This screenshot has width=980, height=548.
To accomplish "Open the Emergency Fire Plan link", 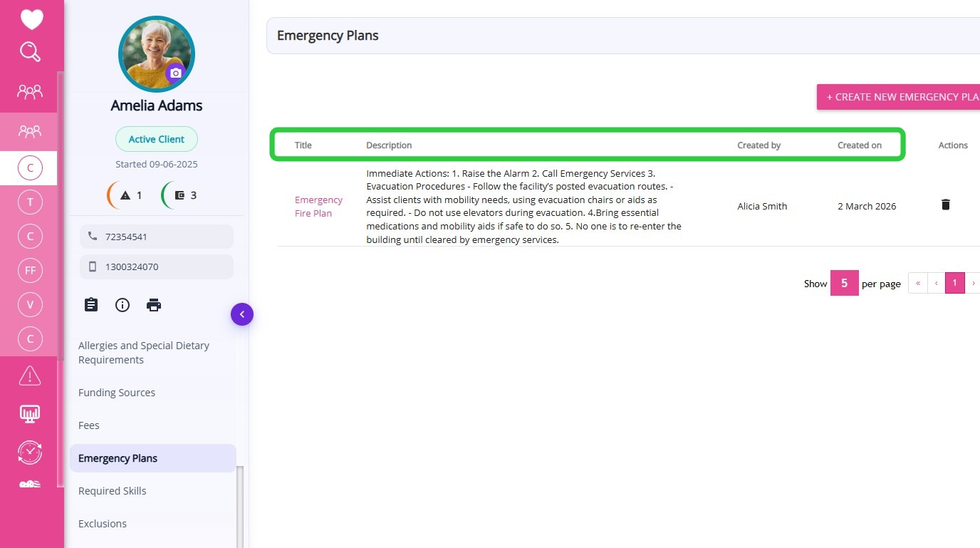I will tap(318, 207).
